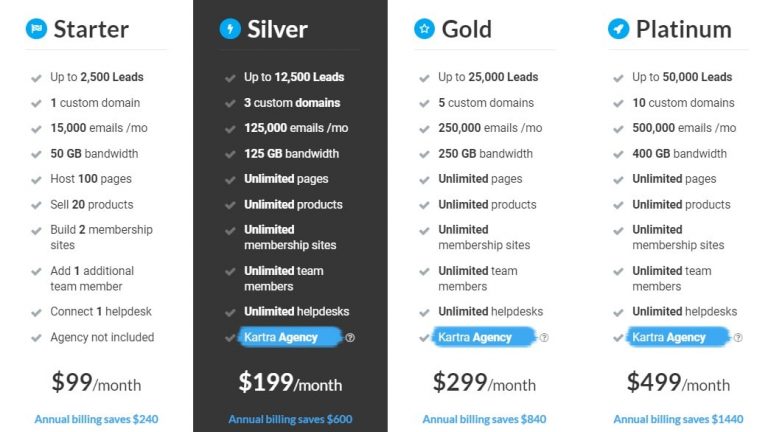Open the Silver Kartra Agency help icon
The width and height of the screenshot is (768, 432).
click(x=350, y=337)
